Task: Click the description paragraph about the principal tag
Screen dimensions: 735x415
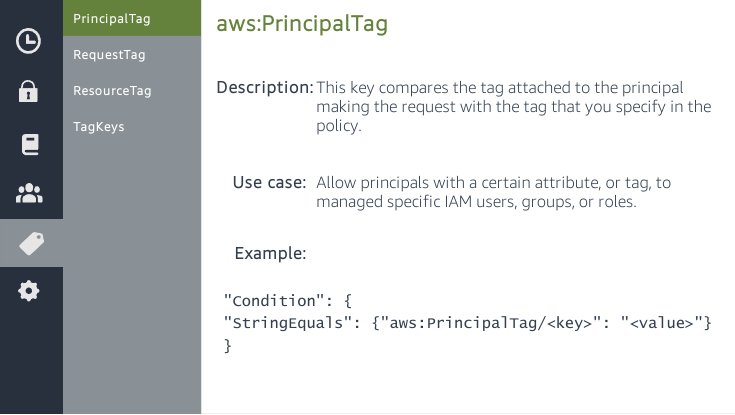Action: (x=513, y=107)
